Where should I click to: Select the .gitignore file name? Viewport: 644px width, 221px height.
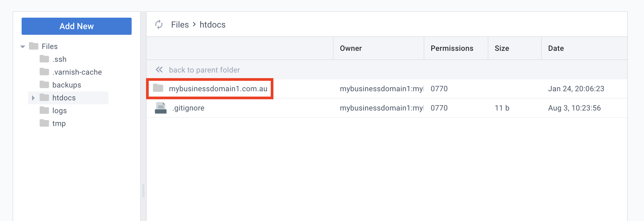pos(188,108)
